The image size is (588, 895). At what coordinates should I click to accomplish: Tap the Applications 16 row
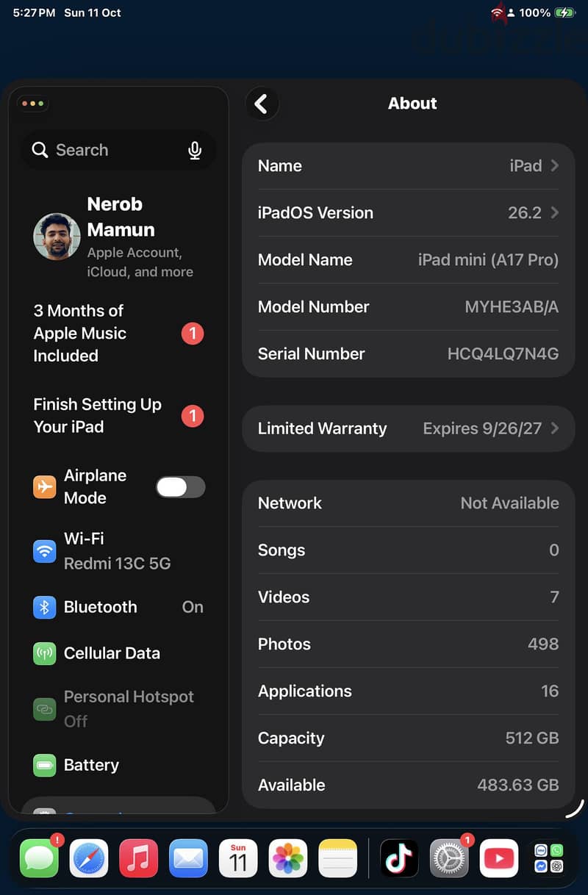(408, 691)
